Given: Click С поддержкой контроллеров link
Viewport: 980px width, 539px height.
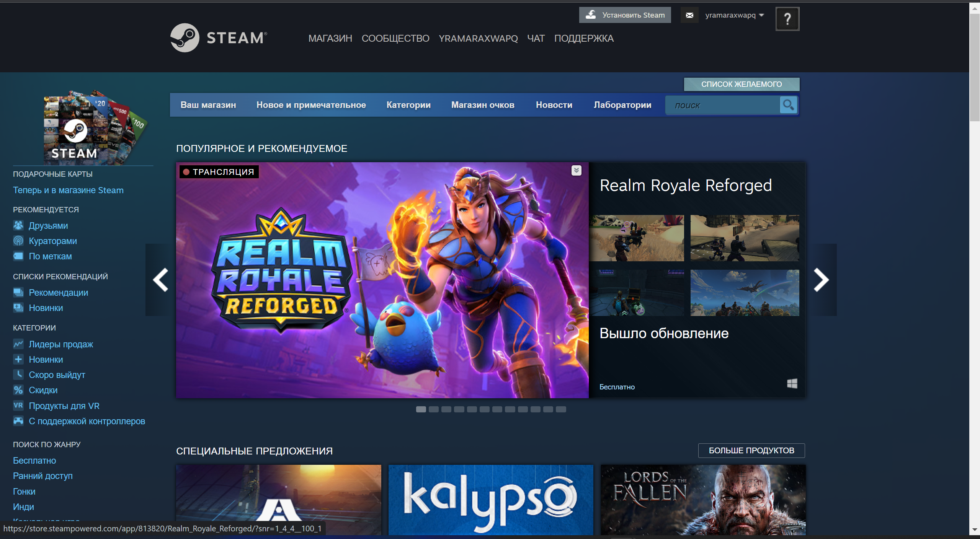Looking at the screenshot, I should point(87,421).
